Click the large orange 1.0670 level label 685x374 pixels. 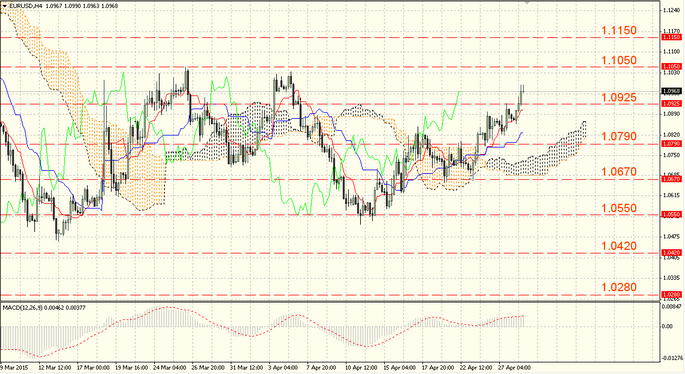coord(619,172)
